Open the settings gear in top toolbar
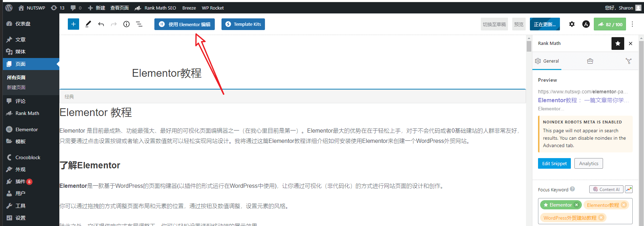The width and height of the screenshot is (644, 226). 572,24
